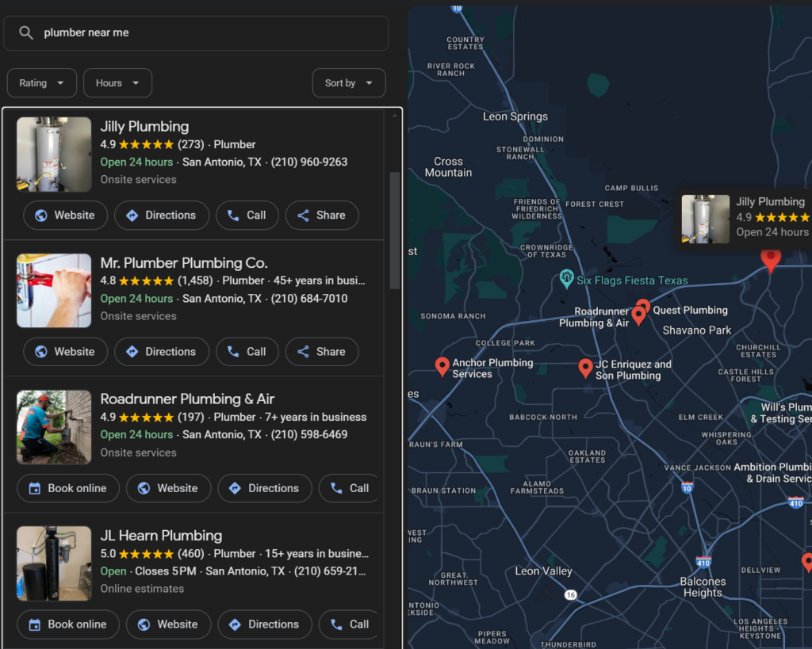Click phone number (210) 960-9263
The width and height of the screenshot is (812, 649).
[x=309, y=162]
